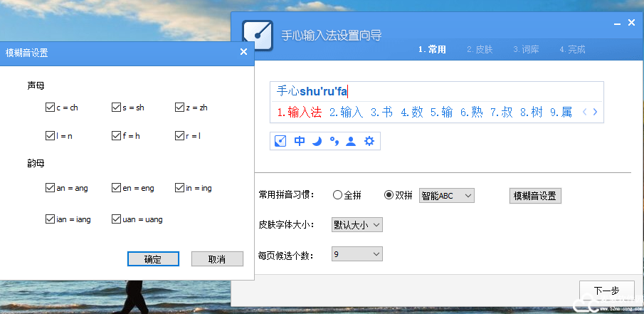Open the 模糊音设置 button in the wizard
Image resolution: width=644 pixels, height=314 pixels.
coord(535,196)
